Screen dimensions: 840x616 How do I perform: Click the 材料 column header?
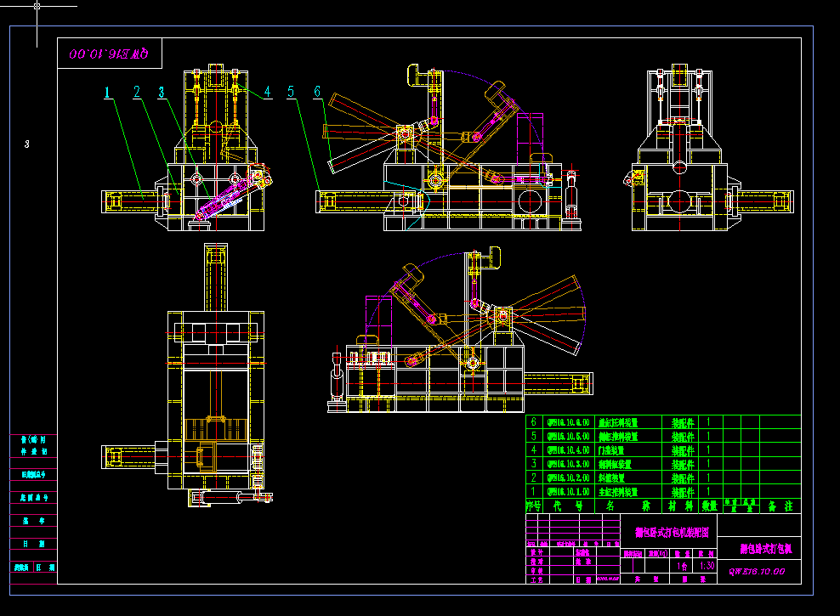pos(680,506)
